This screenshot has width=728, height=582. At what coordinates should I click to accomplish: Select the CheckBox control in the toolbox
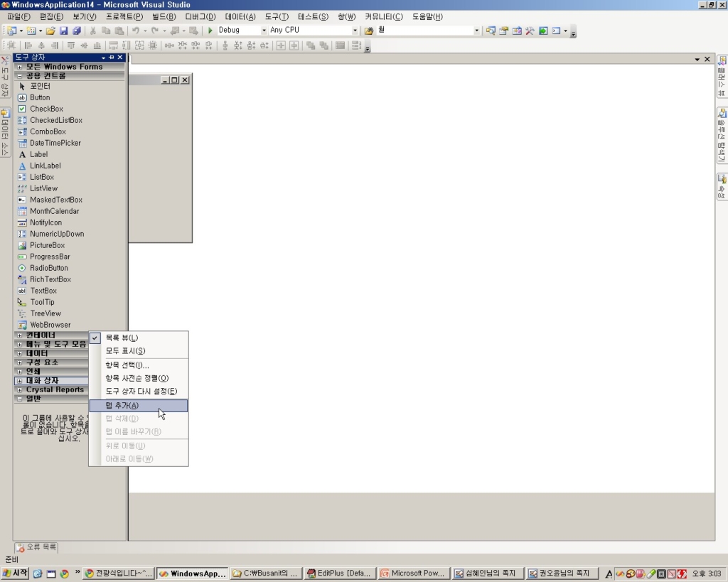click(70, 109)
